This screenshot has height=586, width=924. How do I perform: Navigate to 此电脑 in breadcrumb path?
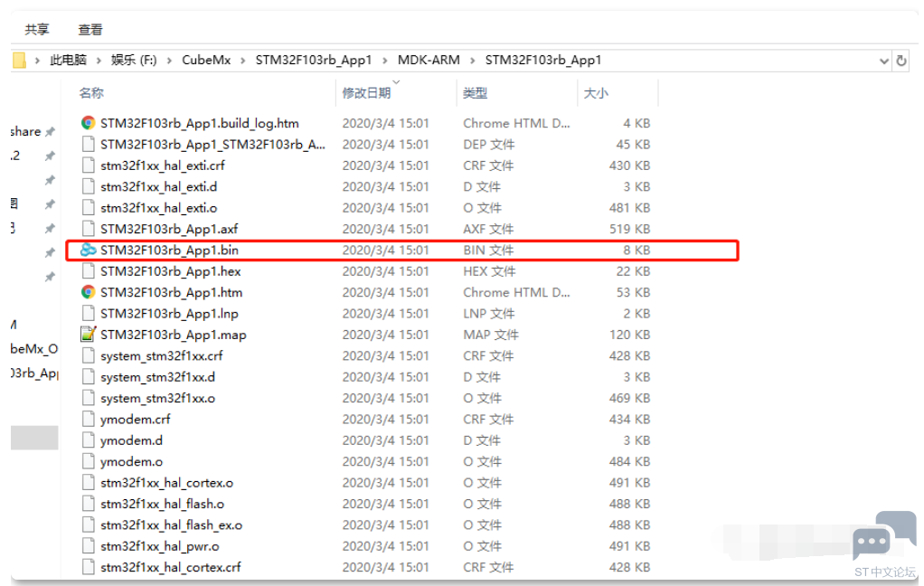tap(68, 61)
